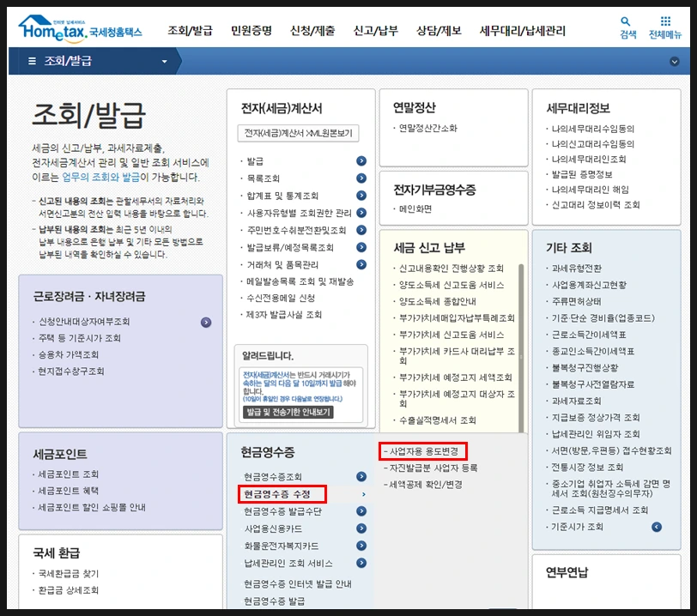This screenshot has height=616, width=697.
Task: Open 현지접수창구조회
Action: pos(71,371)
